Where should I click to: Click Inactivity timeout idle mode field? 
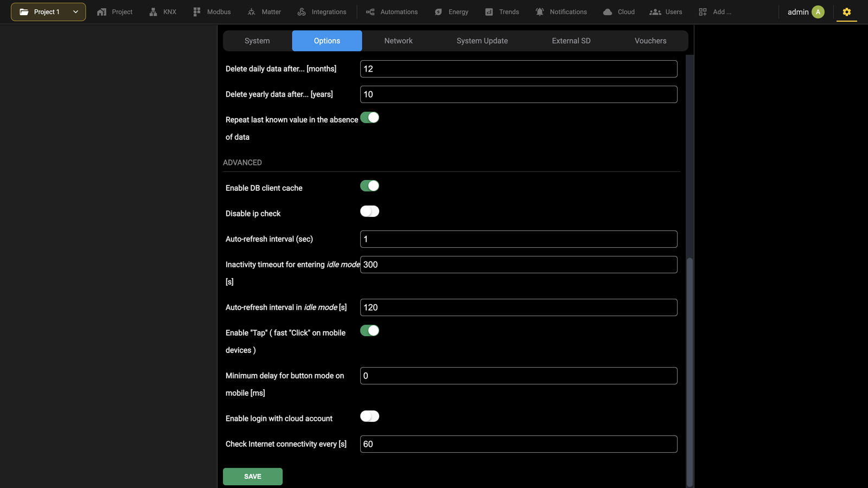[519, 265]
